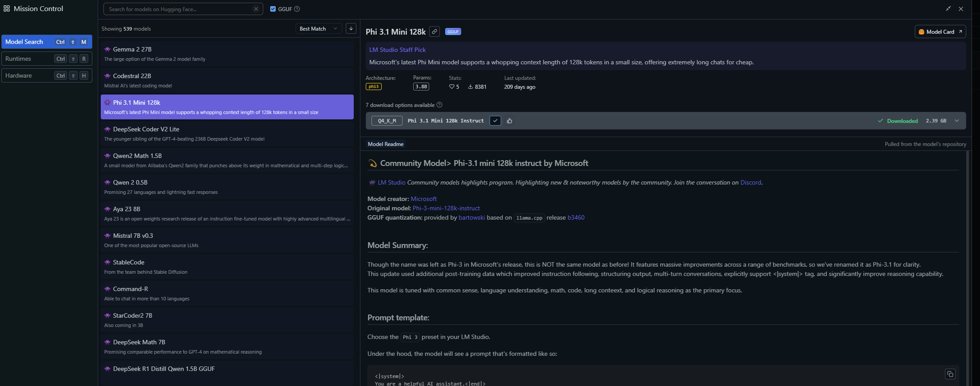Image resolution: width=980 pixels, height=386 pixels.
Task: Click the Aya 23 8B model icon
Action: click(107, 209)
